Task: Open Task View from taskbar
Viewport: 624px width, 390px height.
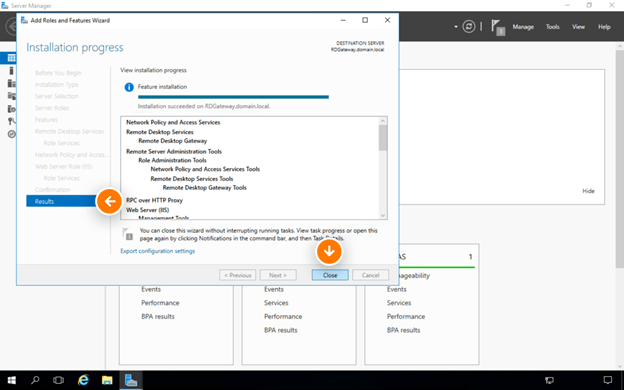Action: point(58,380)
